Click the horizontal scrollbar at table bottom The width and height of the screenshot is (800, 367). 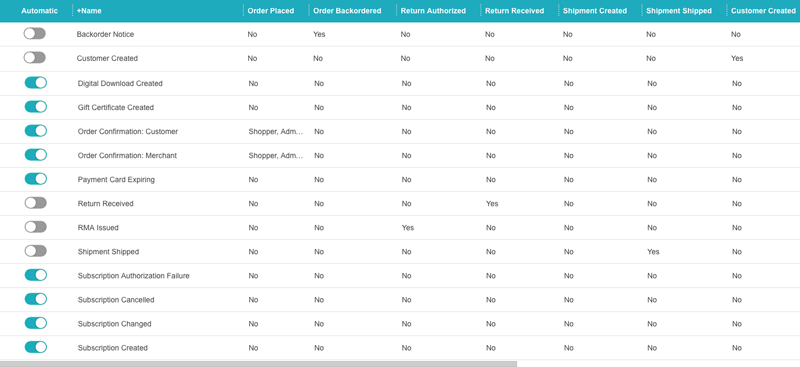pos(258,364)
